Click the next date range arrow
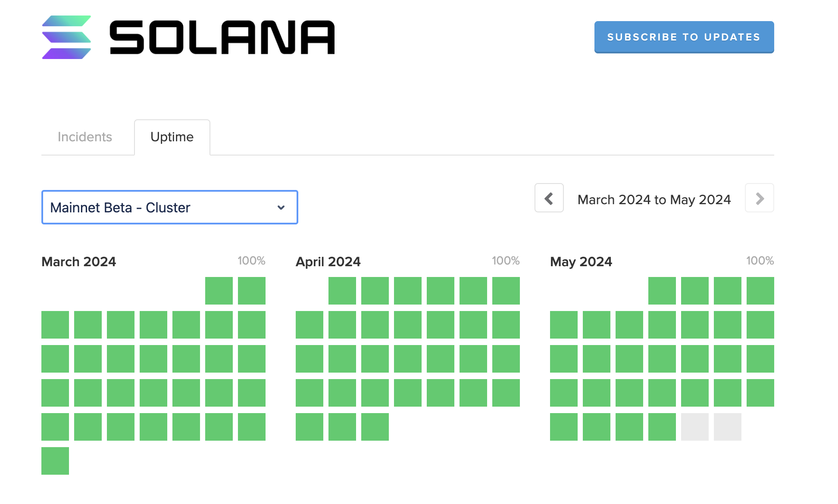Image resolution: width=838 pixels, height=504 pixels. pos(759,198)
